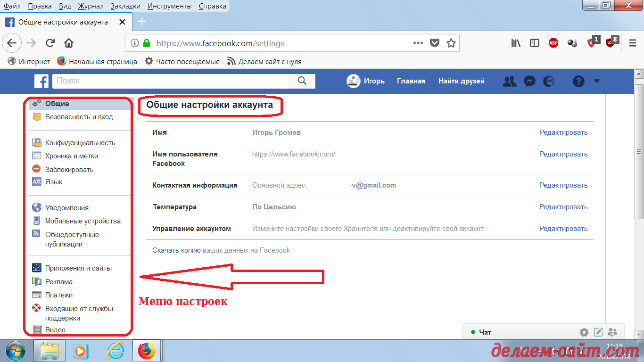Open Платежи settings section
The height and width of the screenshot is (362, 644).
pos(58,295)
